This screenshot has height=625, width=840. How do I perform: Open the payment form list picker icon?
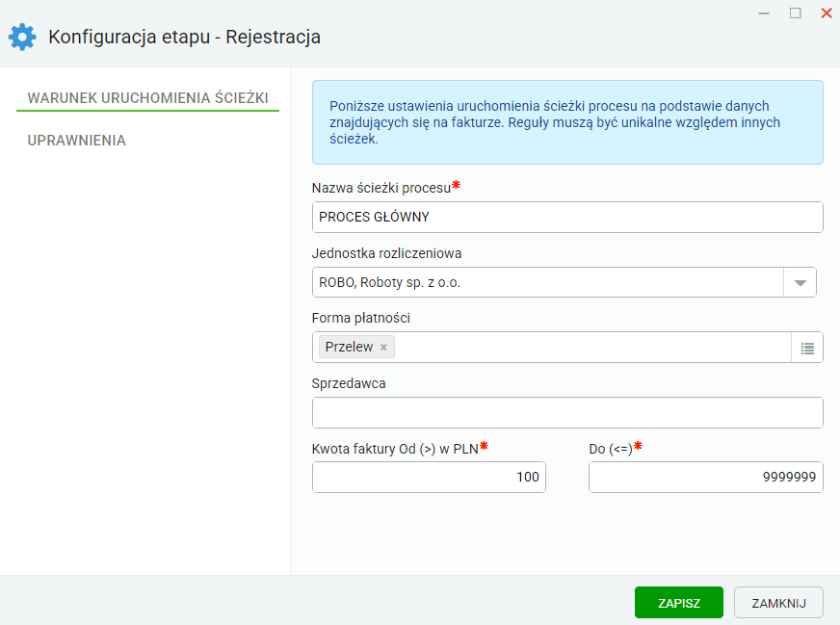point(807,348)
